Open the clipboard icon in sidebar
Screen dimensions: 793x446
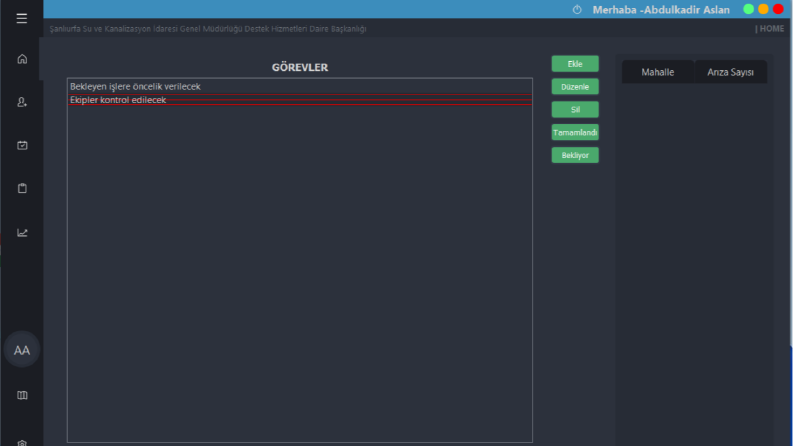point(22,188)
